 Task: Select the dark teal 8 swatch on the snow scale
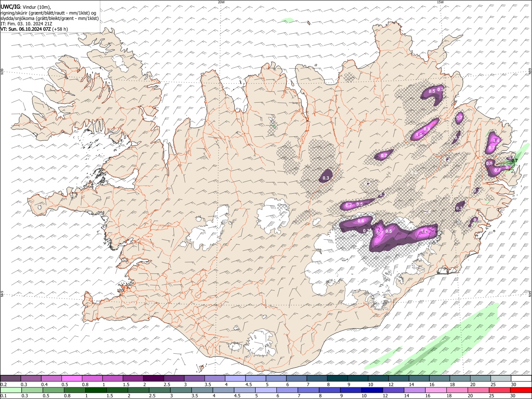[x=337, y=378]
